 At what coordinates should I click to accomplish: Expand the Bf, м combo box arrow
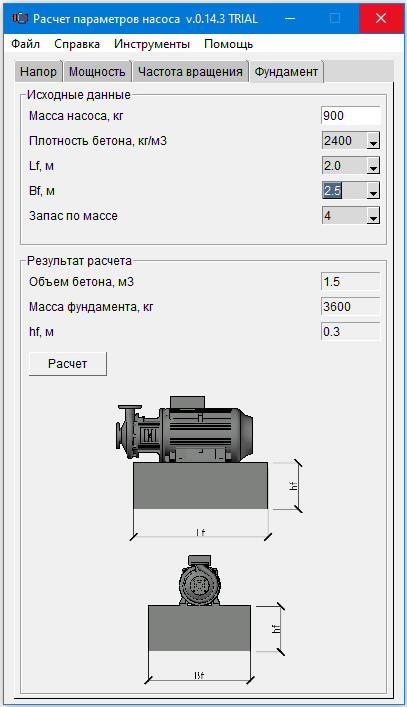pyautogui.click(x=373, y=191)
